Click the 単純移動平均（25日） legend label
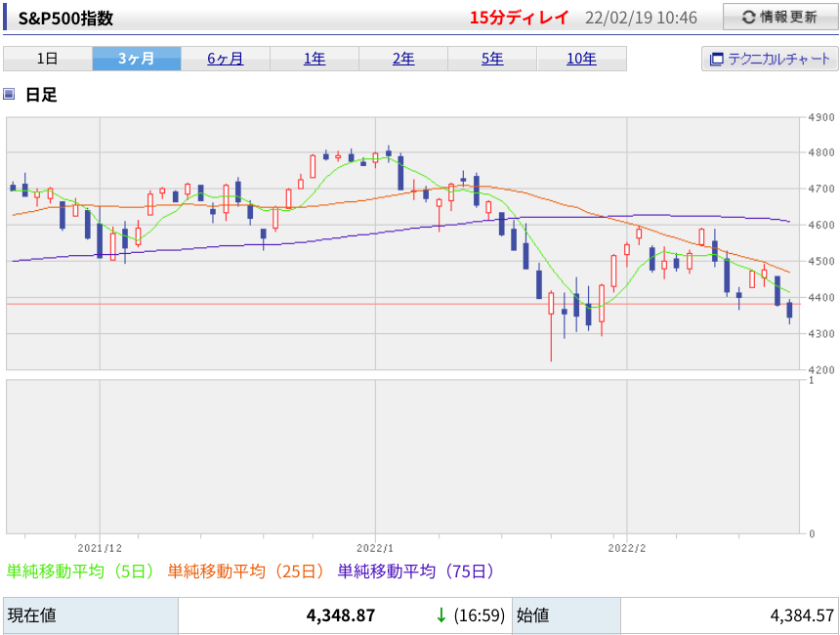Viewport: 840px width, 635px height. coord(246,571)
